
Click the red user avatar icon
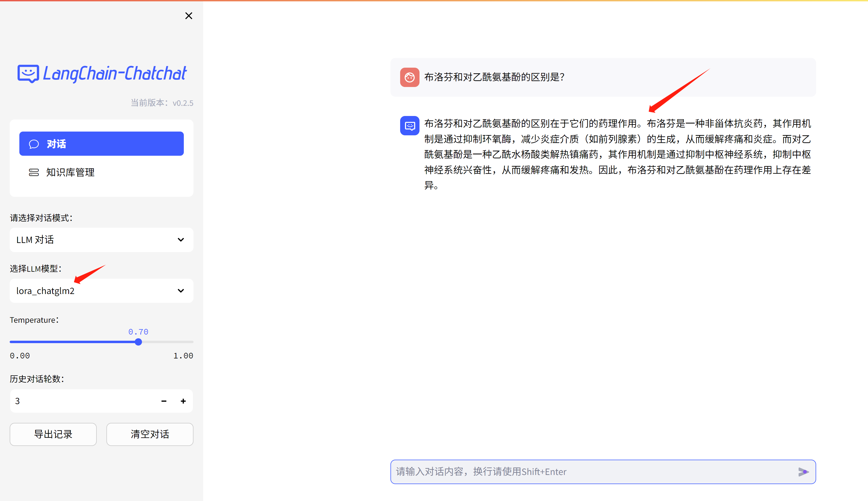pyautogui.click(x=409, y=77)
